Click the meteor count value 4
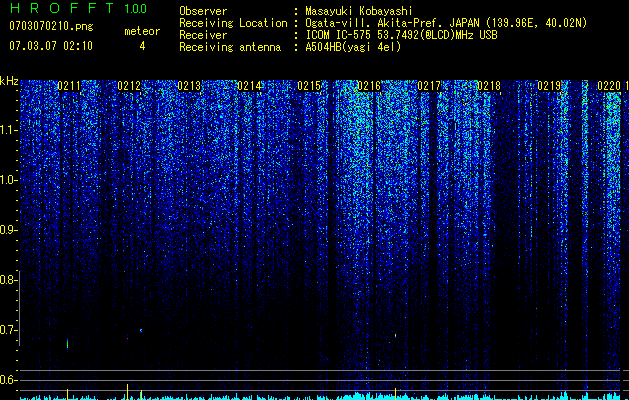Viewport: 629px width, 400px height. click(x=142, y=46)
